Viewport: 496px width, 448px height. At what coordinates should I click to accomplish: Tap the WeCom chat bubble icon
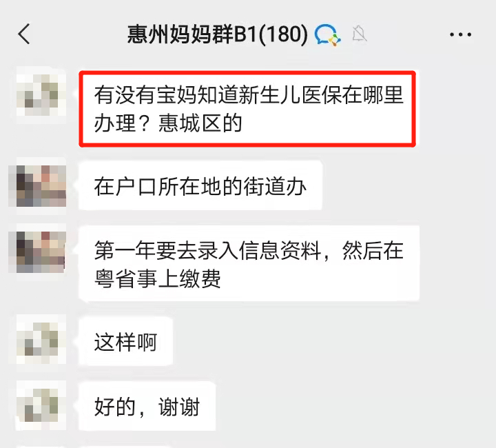(x=328, y=35)
